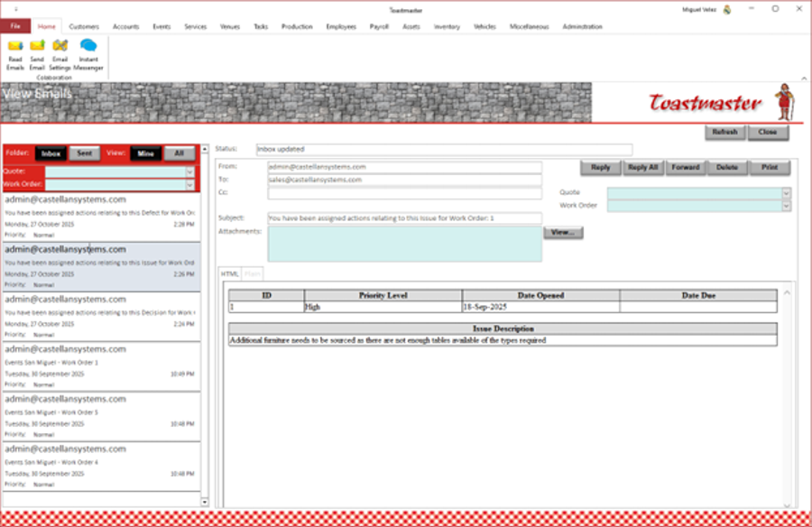The width and height of the screenshot is (812, 527).
Task: Click the To address field
Action: coord(404,180)
